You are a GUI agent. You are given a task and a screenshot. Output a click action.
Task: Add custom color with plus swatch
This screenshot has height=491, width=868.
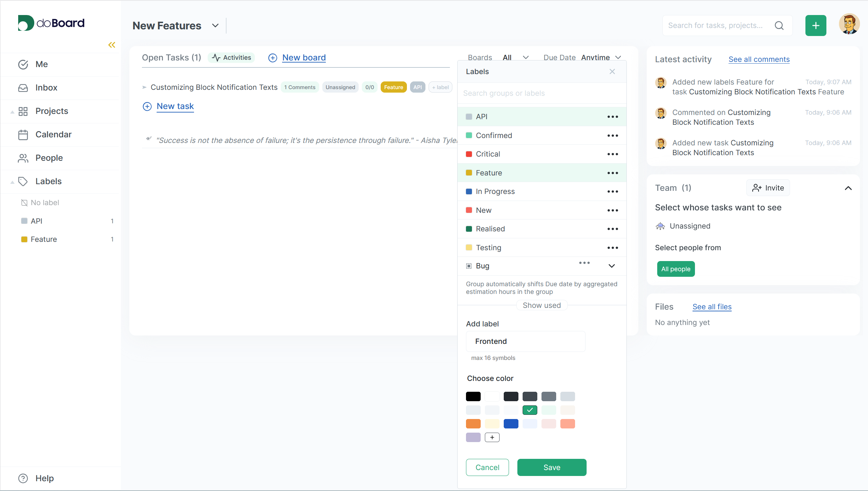[x=492, y=437]
